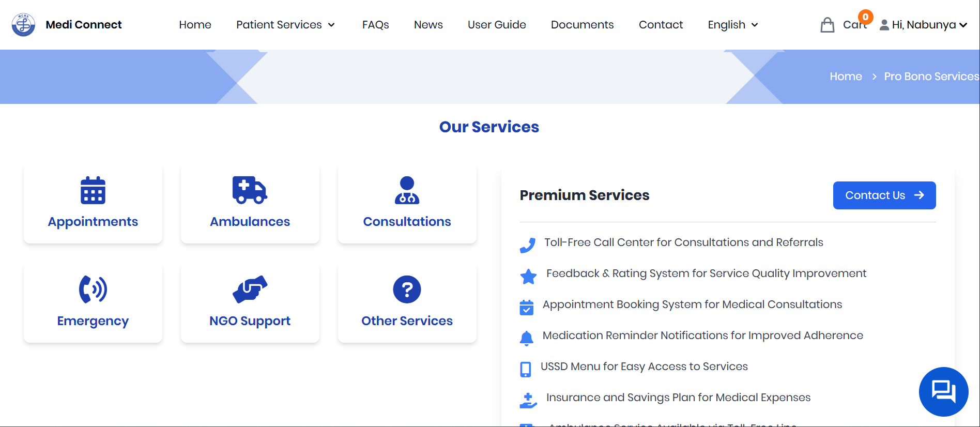Open the News menu item
Image resolution: width=980 pixels, height=427 pixels.
click(x=428, y=25)
